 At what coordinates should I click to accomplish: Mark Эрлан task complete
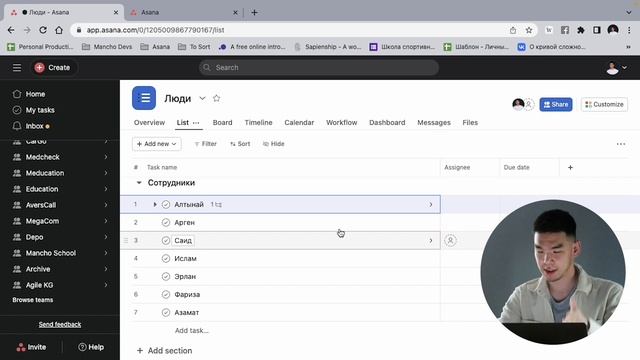(166, 276)
